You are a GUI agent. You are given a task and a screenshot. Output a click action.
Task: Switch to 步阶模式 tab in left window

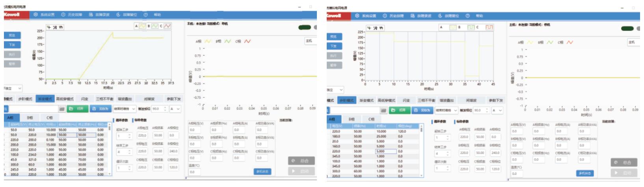pyautogui.click(x=26, y=99)
